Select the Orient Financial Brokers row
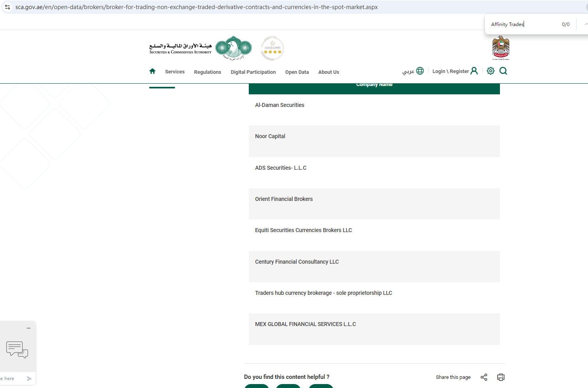 (374, 204)
